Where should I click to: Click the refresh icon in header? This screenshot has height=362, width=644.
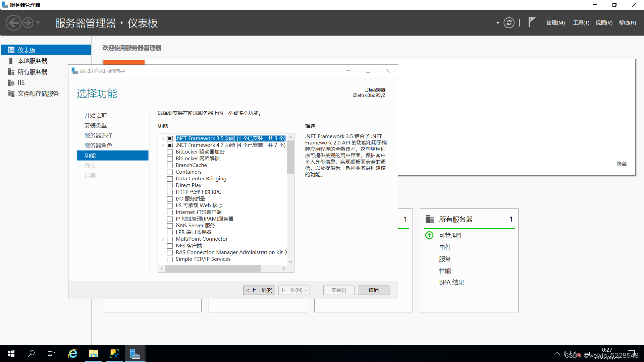click(509, 23)
